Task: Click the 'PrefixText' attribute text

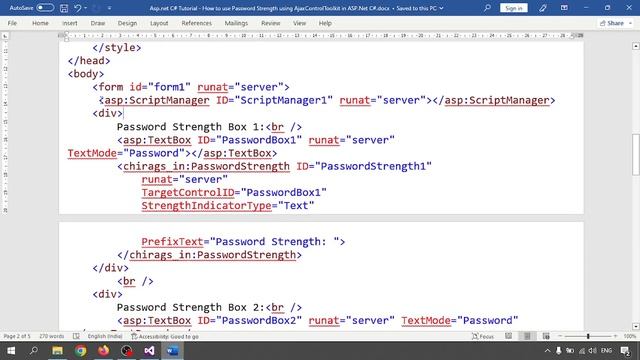Action: pos(172,242)
